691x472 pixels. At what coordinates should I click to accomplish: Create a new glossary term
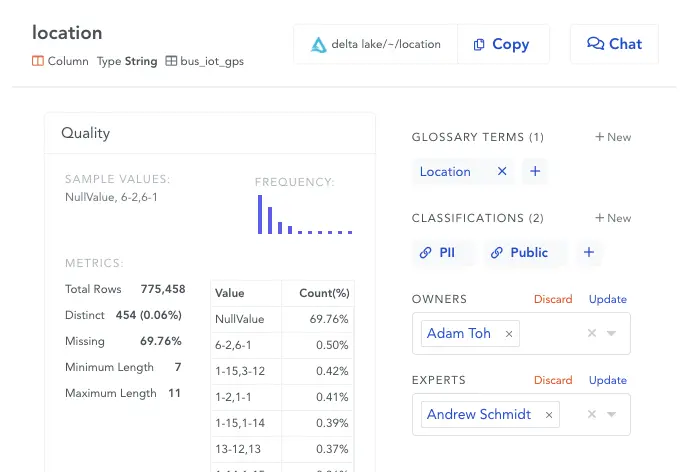tap(613, 137)
